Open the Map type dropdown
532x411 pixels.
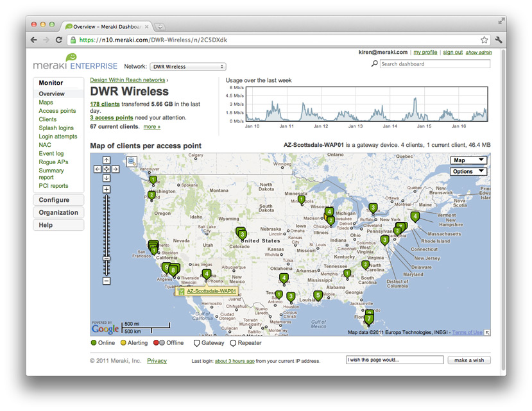pyautogui.click(x=468, y=160)
